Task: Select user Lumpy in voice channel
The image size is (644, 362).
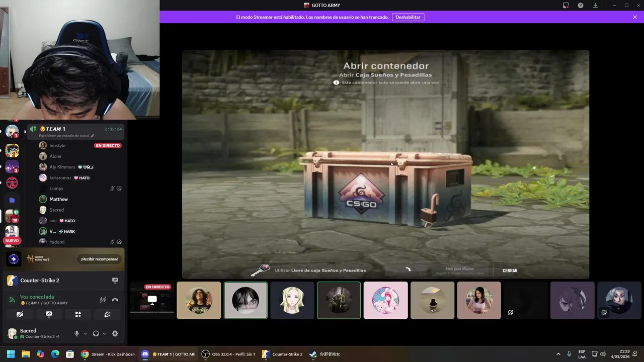Action: point(56,189)
